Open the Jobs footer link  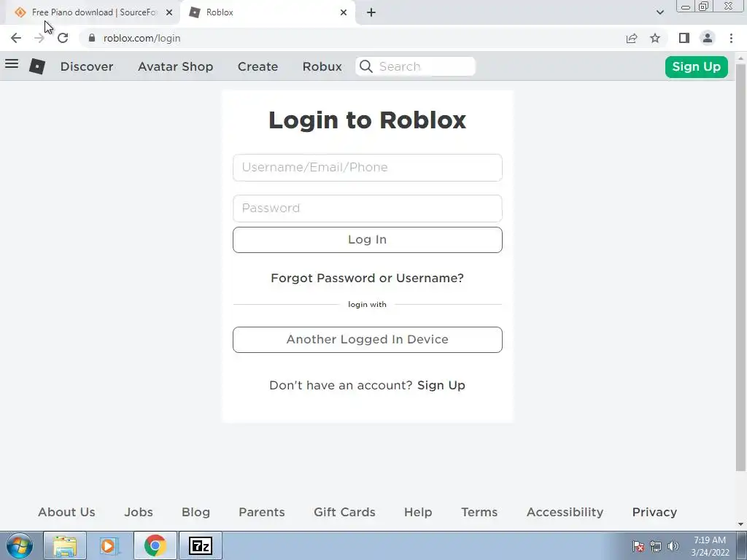[139, 512]
